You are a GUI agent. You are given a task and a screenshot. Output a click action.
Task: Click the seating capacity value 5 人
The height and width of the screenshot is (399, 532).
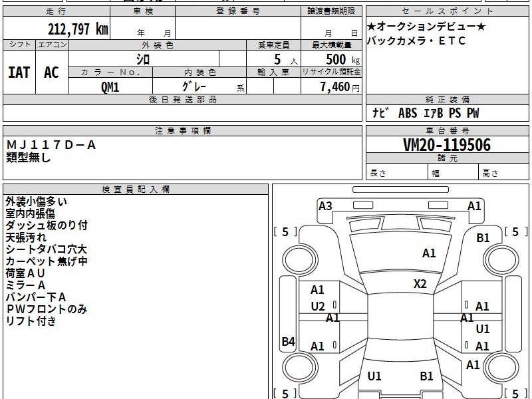(x=286, y=60)
